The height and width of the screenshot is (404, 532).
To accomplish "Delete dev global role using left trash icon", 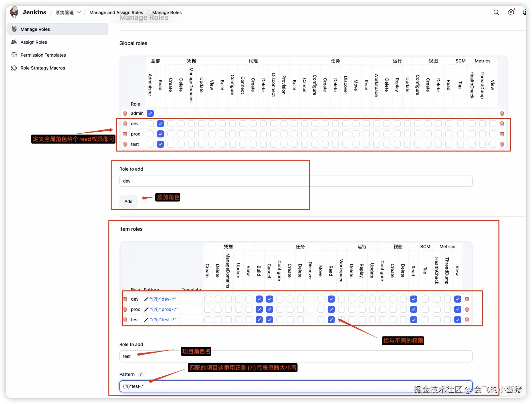I will (125, 124).
